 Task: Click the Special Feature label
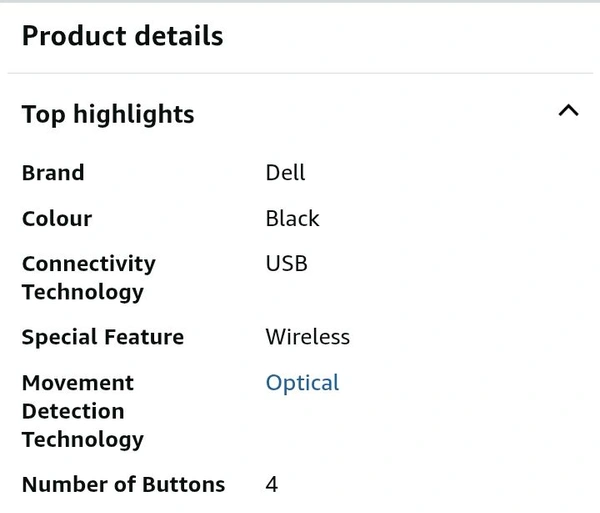click(x=103, y=337)
